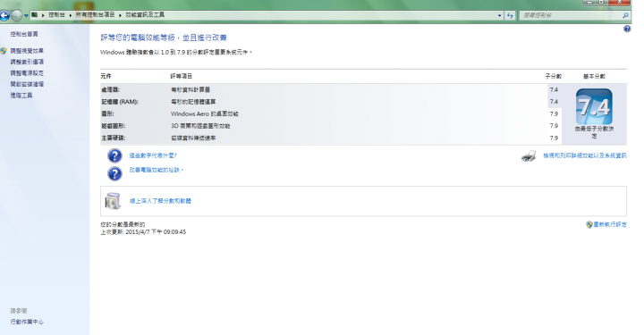Select the 記憶體 (RAM) row label
The image size is (644, 335).
click(x=120, y=102)
